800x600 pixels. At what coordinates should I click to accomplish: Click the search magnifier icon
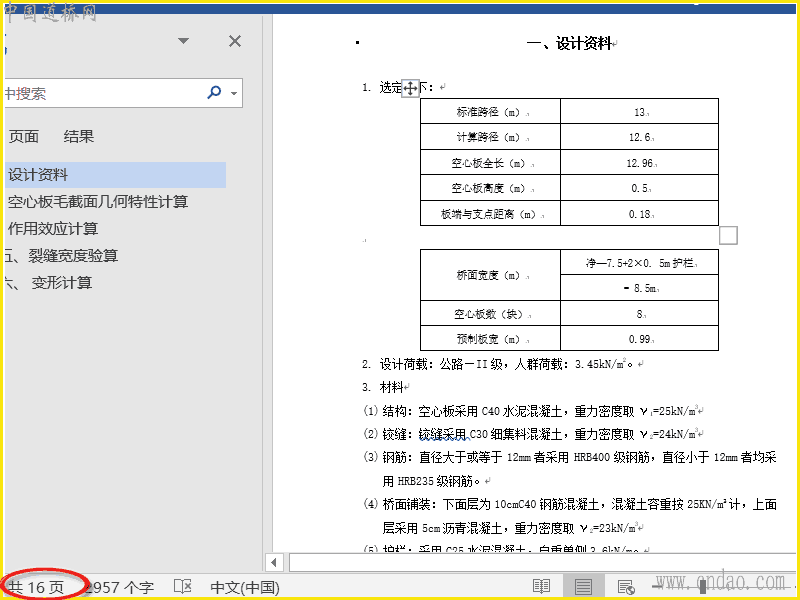tap(214, 92)
